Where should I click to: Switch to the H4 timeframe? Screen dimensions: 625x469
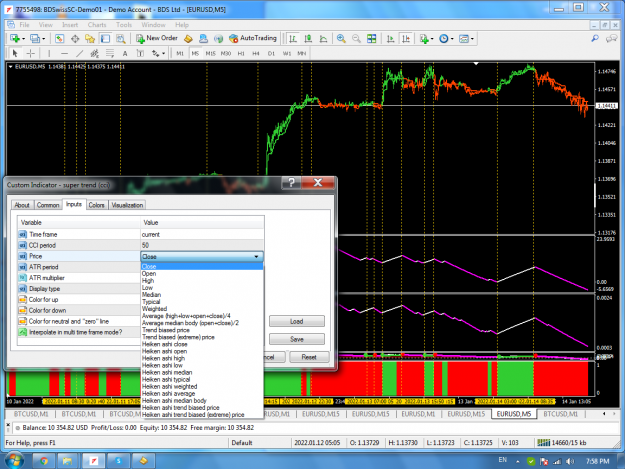point(256,53)
